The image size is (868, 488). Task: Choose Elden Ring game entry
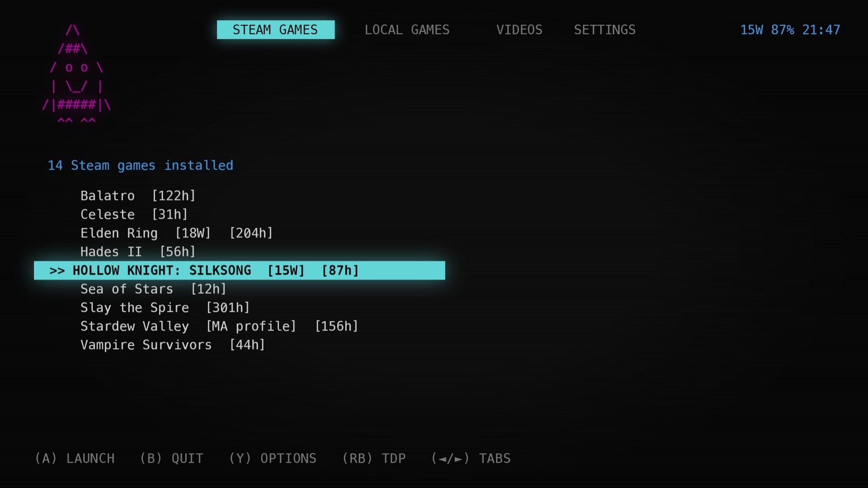[176, 233]
